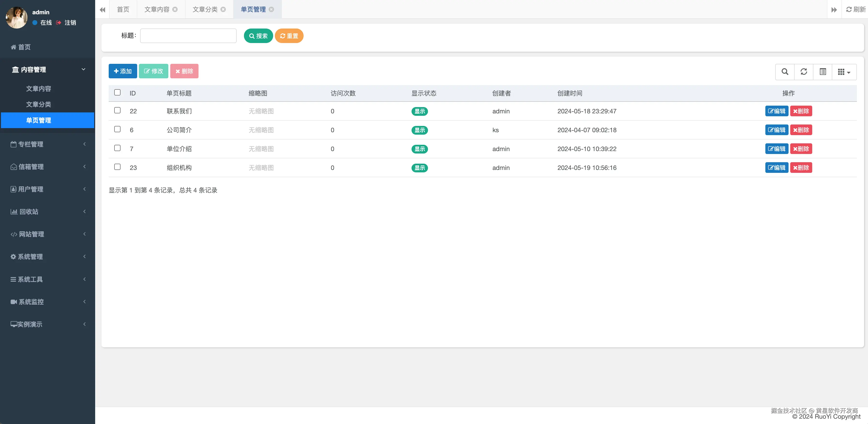
Task: Tick the checkbox for row 组织机构
Action: coord(117,167)
